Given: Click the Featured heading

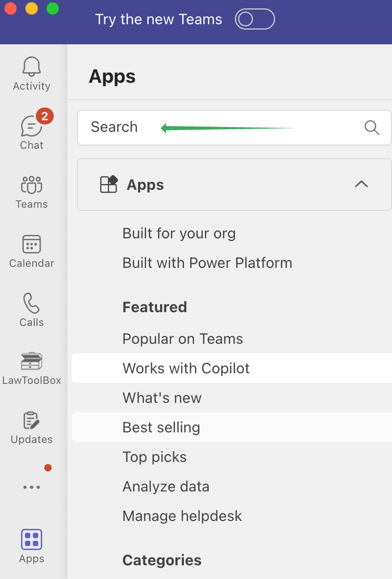Looking at the screenshot, I should [x=155, y=307].
